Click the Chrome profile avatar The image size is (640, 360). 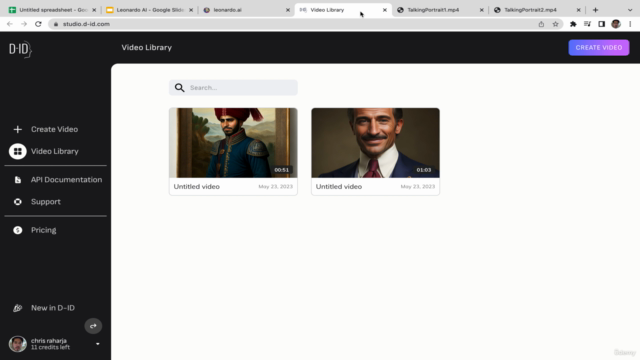[616, 24]
